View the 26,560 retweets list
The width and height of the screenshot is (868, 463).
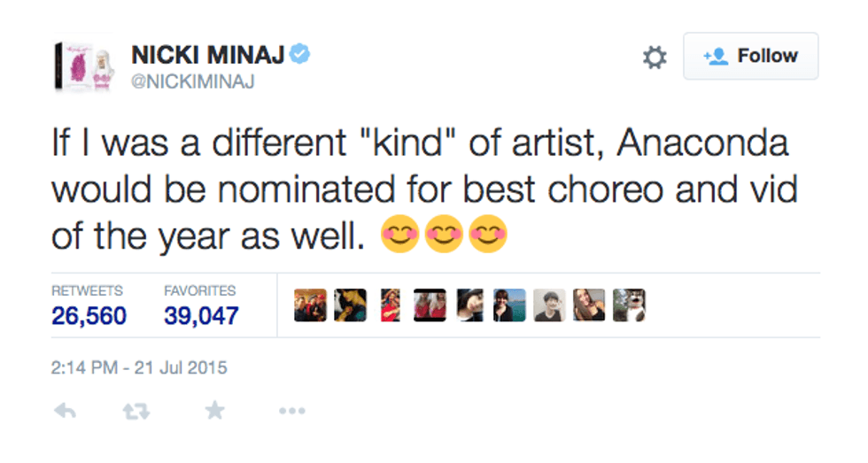[89, 314]
